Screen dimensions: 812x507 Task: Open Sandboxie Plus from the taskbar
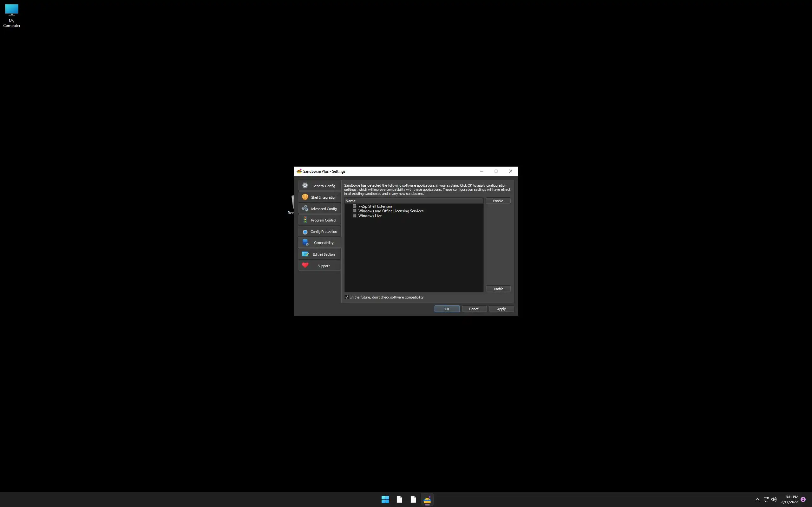[x=427, y=500]
